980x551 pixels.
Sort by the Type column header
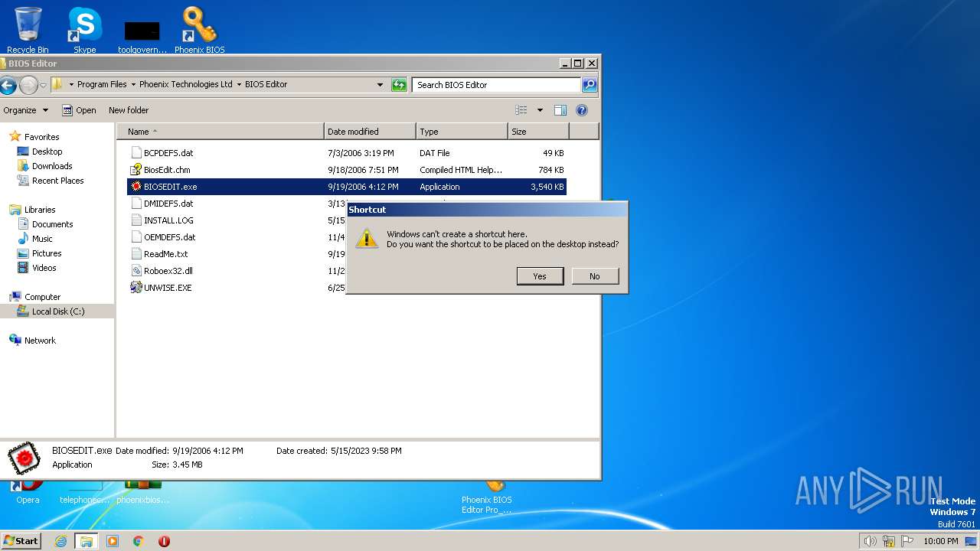462,132
